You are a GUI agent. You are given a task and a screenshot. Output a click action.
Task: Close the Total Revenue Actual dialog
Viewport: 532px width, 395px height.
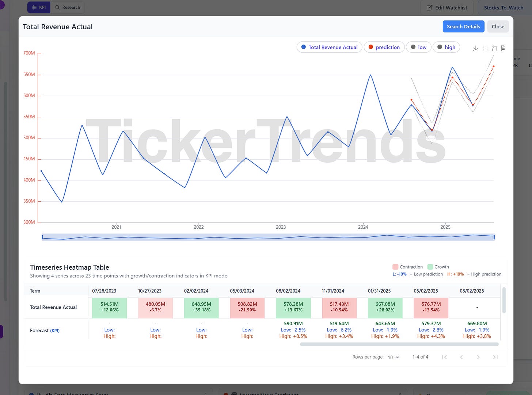point(498,27)
